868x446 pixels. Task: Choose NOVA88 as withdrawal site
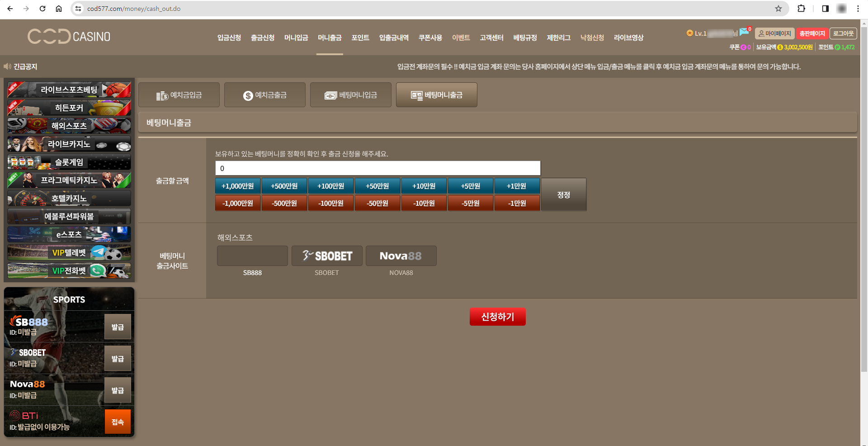[x=401, y=256]
